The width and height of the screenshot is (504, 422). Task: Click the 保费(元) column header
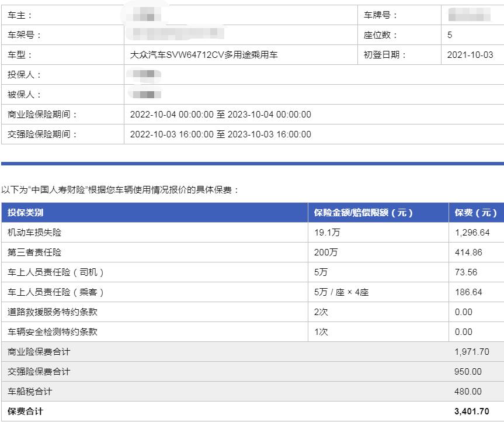pos(476,213)
